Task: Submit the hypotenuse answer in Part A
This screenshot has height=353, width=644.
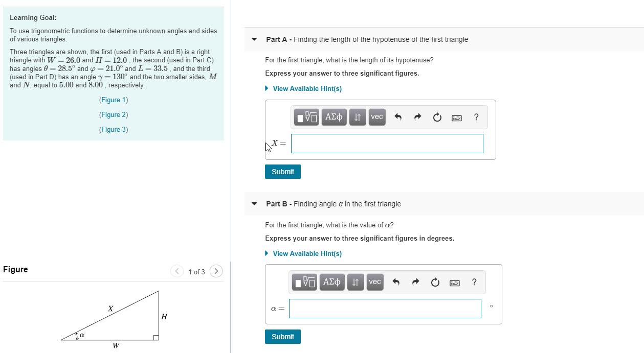Action: coord(282,171)
